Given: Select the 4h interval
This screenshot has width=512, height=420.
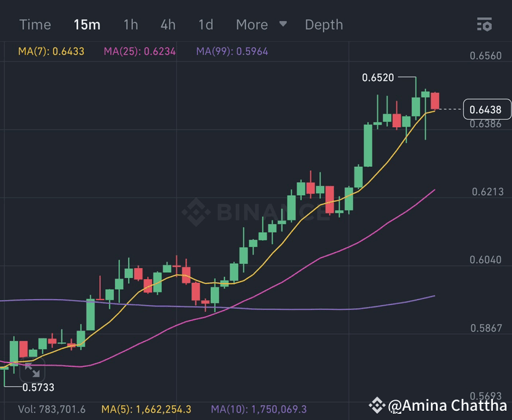Looking at the screenshot, I should (167, 25).
